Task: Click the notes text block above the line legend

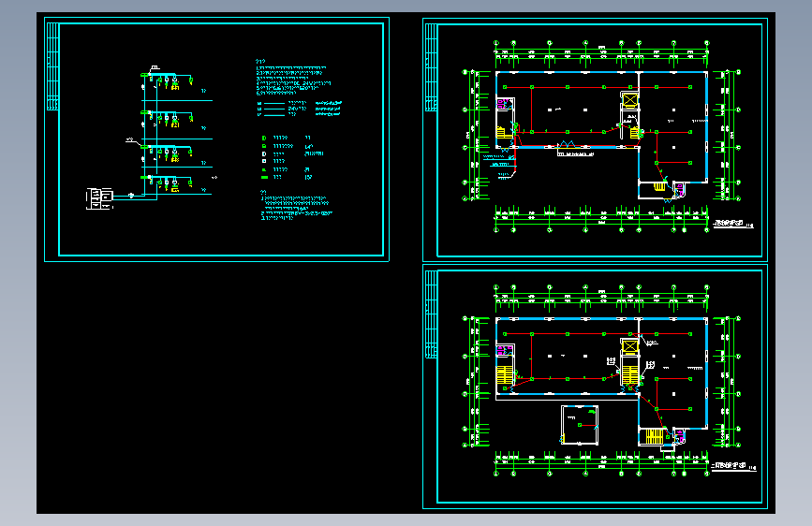Action: (293, 78)
